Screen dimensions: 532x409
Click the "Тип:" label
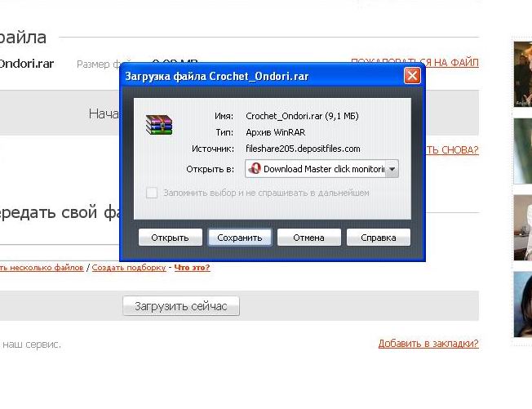[224, 132]
